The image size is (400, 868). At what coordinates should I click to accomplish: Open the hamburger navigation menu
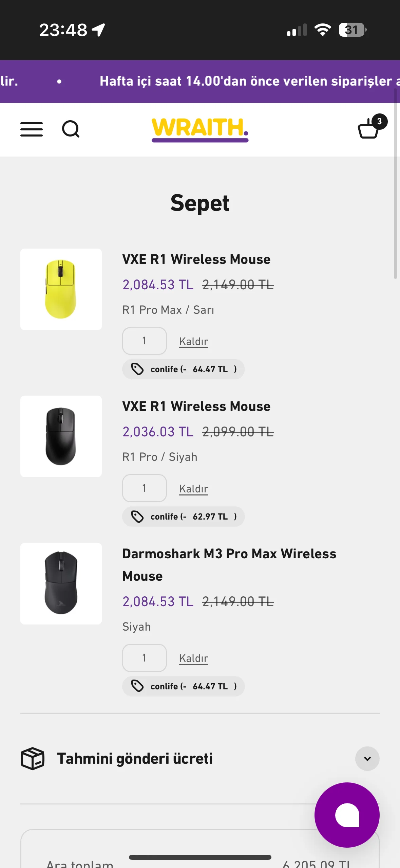click(32, 129)
